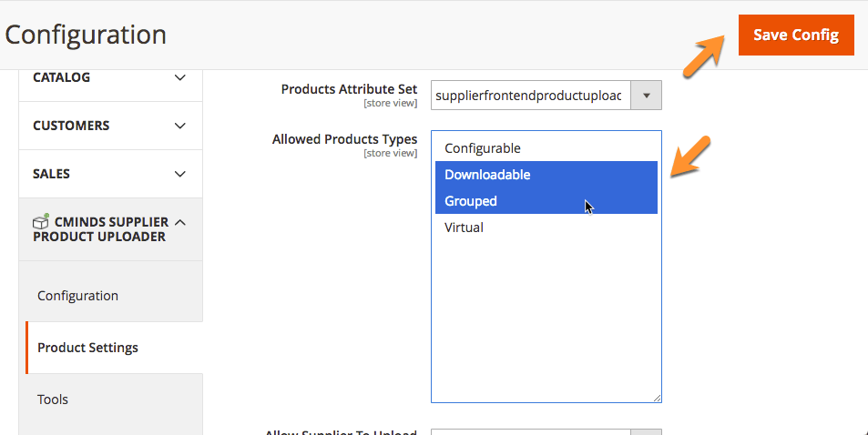Expand the Catalog section chevron
This screenshot has height=435, width=868.
179,78
